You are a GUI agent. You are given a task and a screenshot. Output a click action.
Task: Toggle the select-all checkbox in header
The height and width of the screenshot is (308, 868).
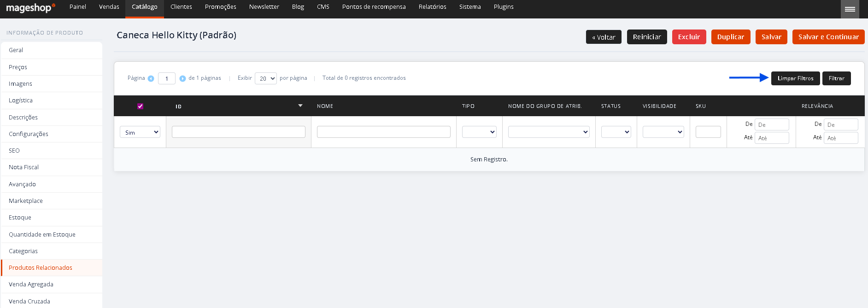[x=140, y=106]
